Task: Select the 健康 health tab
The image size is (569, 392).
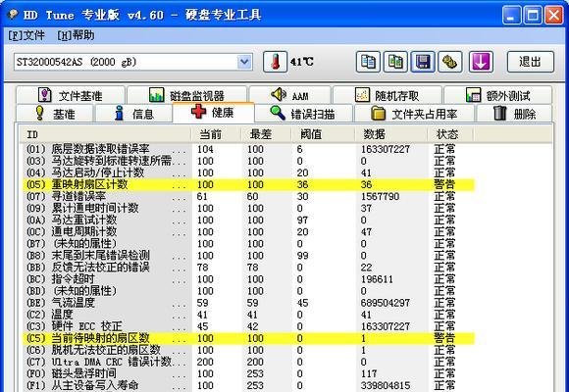Action: click(213, 113)
